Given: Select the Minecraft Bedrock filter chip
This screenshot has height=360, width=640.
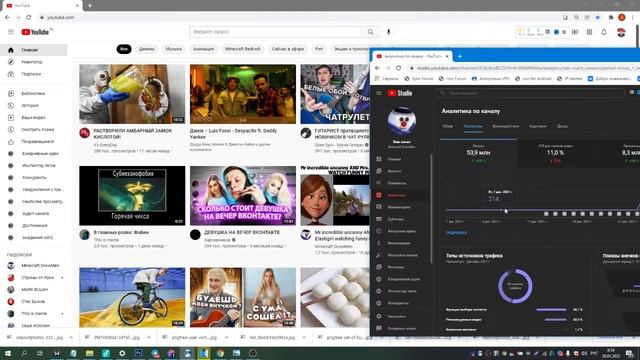Looking at the screenshot, I should 243,49.
